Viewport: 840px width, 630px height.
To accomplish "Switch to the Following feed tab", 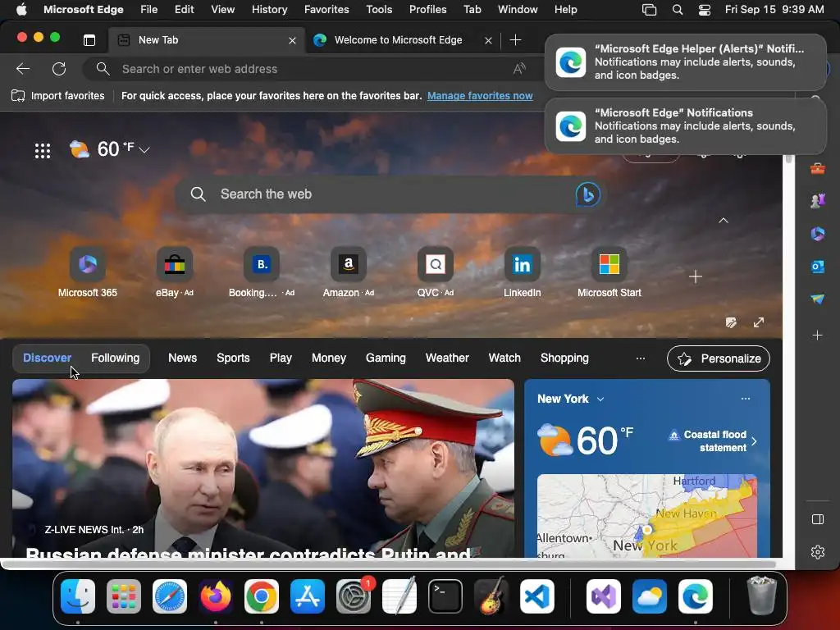I will pos(115,358).
